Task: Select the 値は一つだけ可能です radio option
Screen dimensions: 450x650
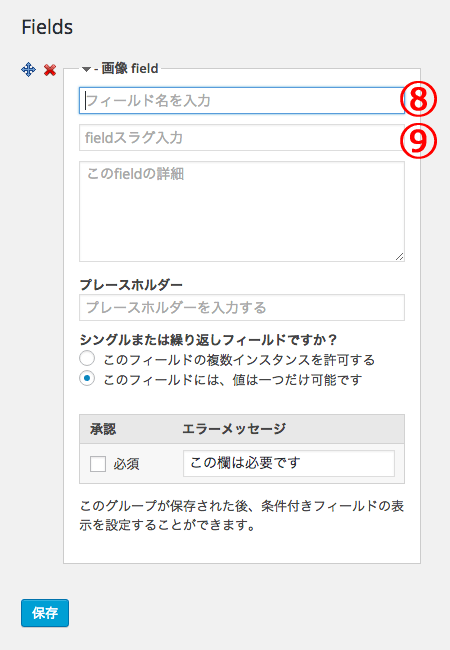Action: click(87, 378)
